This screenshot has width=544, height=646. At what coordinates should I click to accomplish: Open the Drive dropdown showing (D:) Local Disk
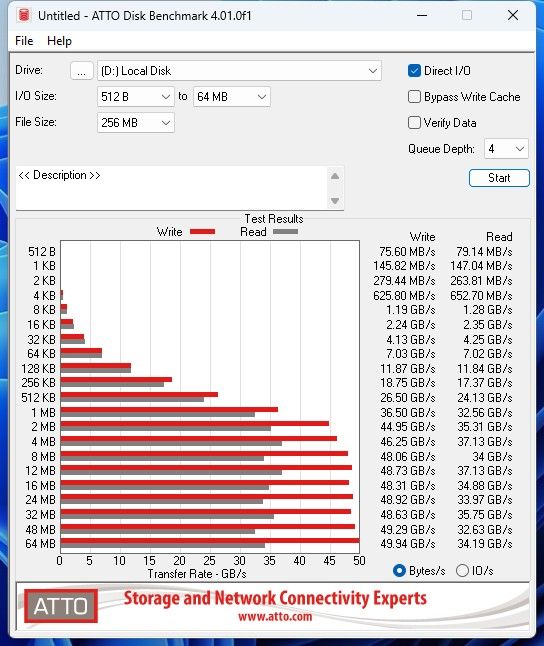(239, 71)
